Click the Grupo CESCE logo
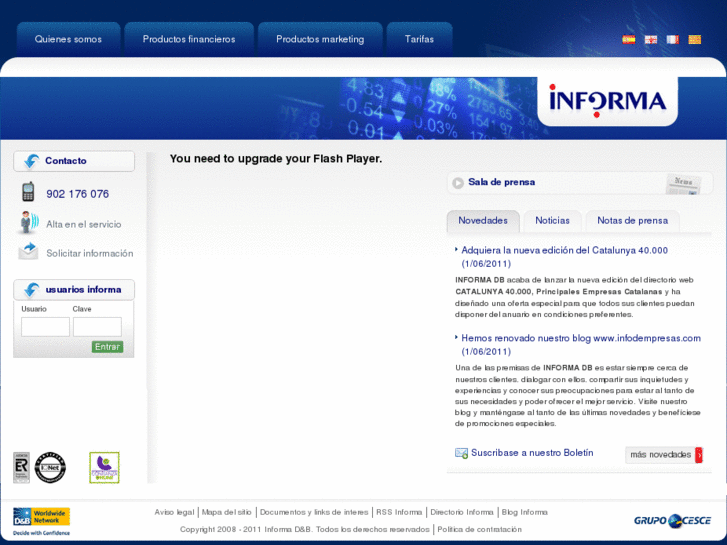Image resolution: width=727 pixels, height=545 pixels. click(672, 520)
